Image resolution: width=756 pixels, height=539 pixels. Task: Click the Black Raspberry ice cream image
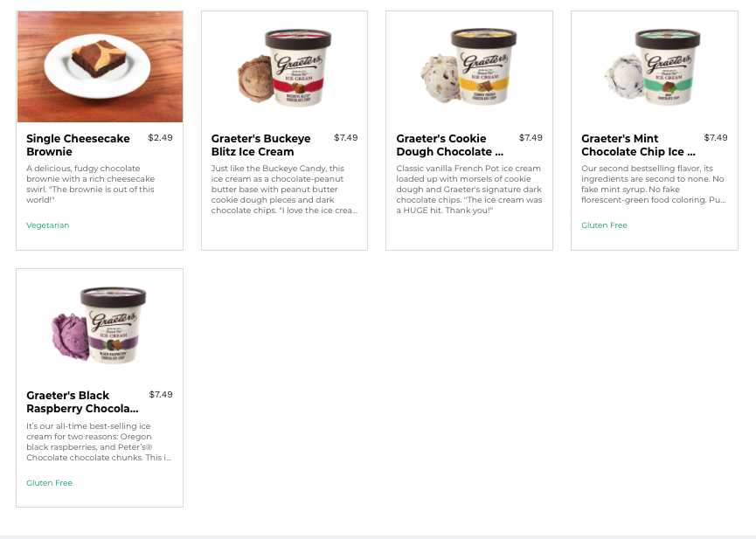[x=100, y=325]
